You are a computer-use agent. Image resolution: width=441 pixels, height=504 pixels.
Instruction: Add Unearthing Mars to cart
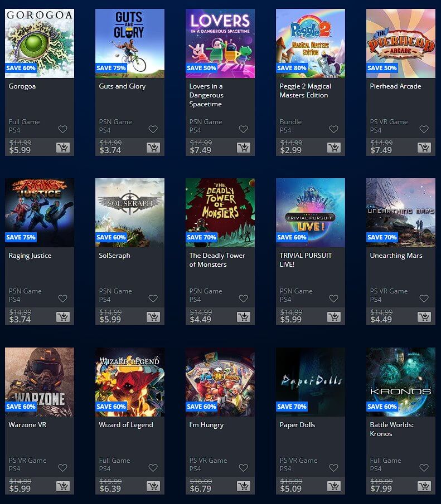[x=424, y=317]
